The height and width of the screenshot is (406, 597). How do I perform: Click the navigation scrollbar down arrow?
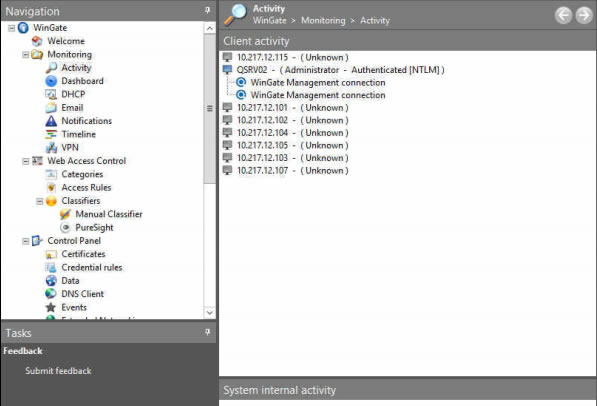pyautogui.click(x=210, y=313)
